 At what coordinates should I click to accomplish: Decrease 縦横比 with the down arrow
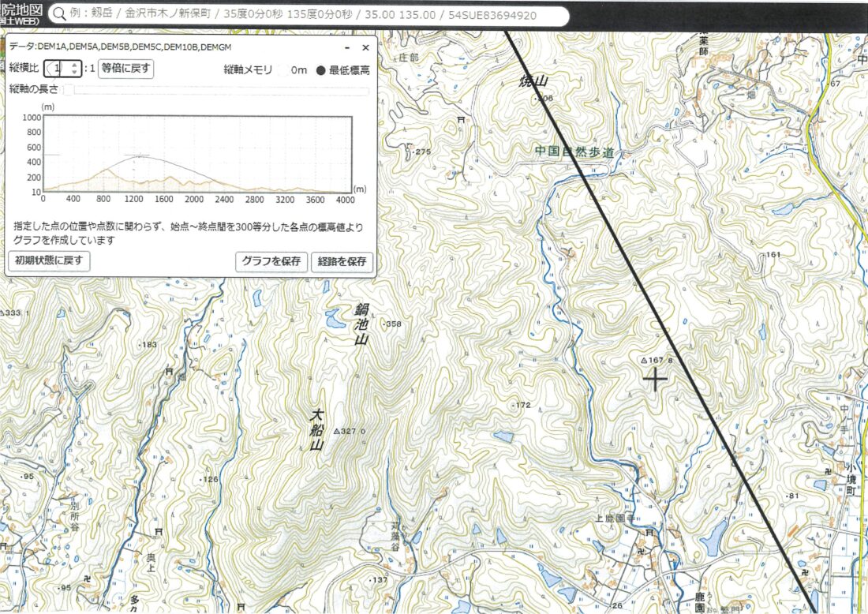tap(75, 73)
